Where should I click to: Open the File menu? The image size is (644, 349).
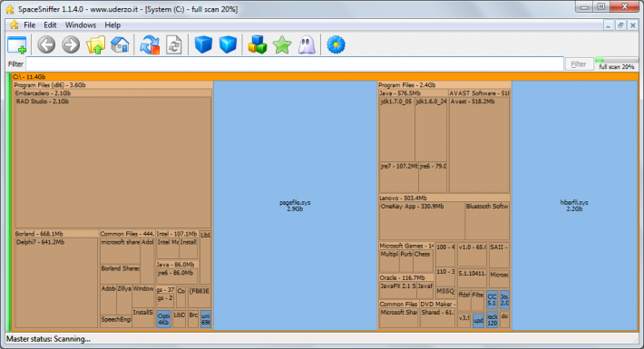[x=30, y=25]
